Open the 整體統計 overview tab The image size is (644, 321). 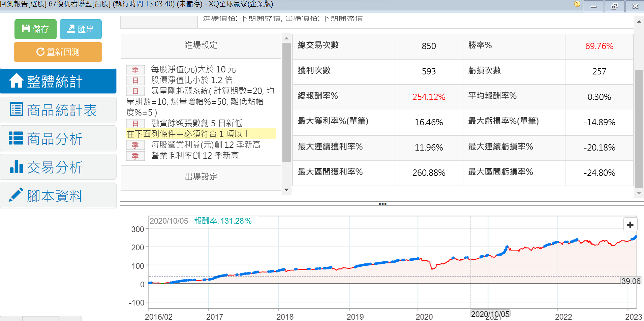(x=58, y=81)
